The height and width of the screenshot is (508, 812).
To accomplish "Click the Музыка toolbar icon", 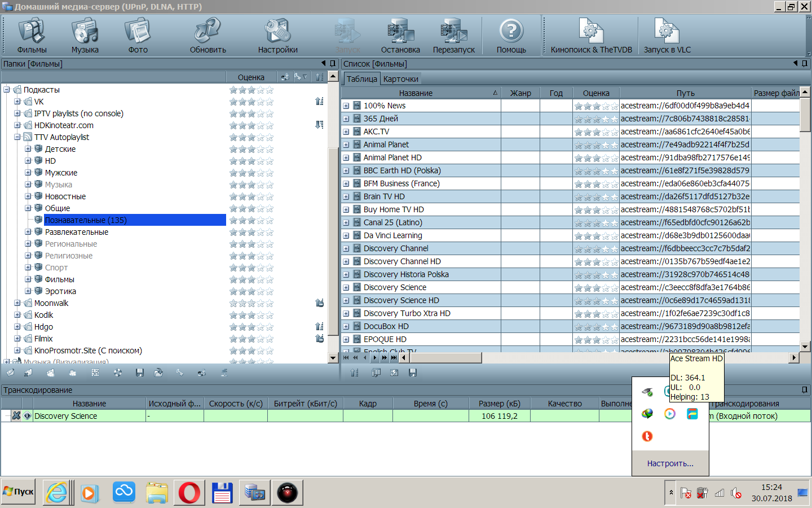I will click(x=85, y=35).
